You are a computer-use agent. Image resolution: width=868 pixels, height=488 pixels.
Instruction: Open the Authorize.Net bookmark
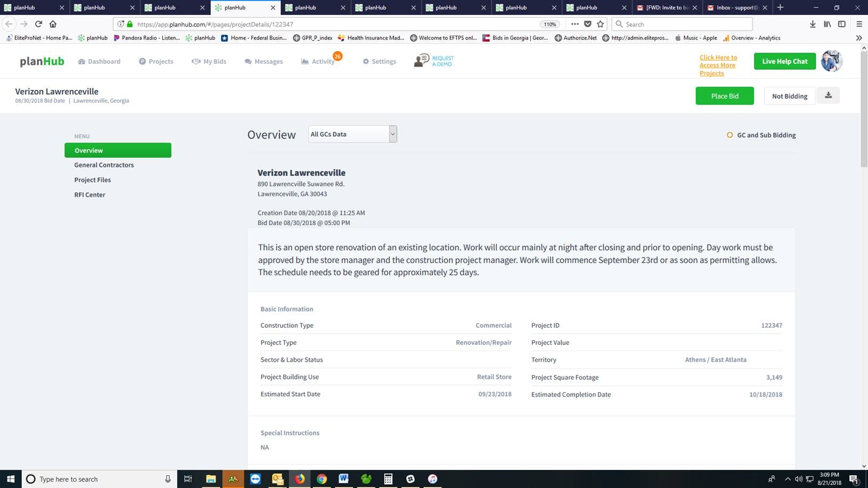point(576,38)
